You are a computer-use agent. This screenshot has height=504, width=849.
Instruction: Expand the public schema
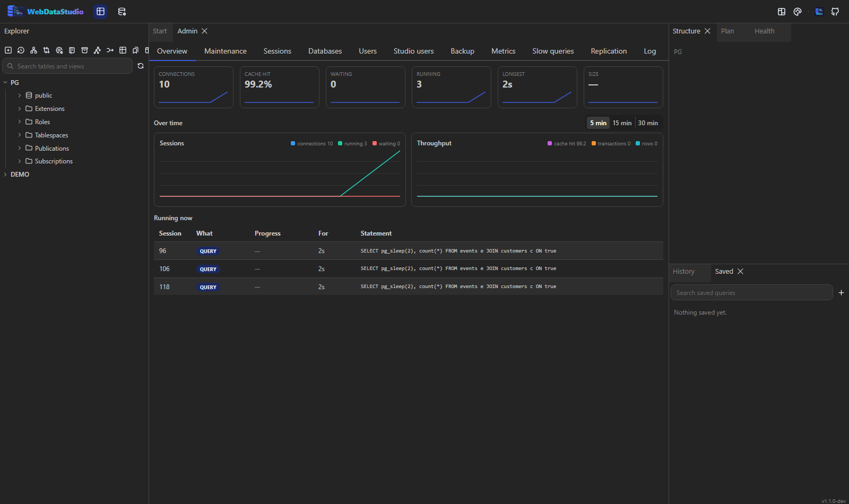click(20, 95)
